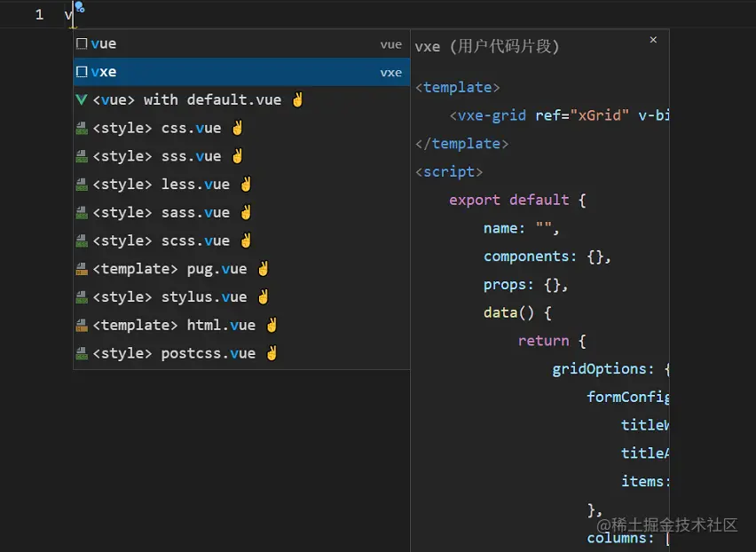Screen dimensions: 756x552
Task: Click the 'vxe (用户代码片段)' details title
Action: click(x=487, y=47)
